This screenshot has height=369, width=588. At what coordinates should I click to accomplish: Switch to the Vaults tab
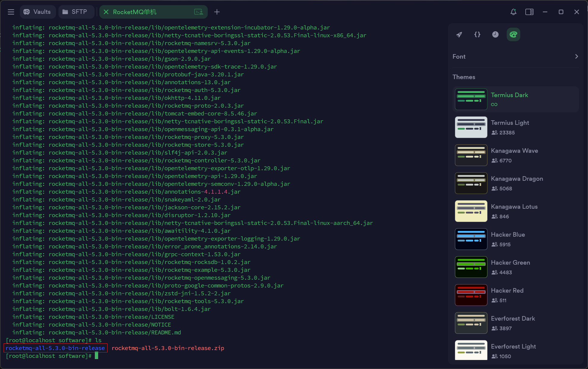pos(38,12)
